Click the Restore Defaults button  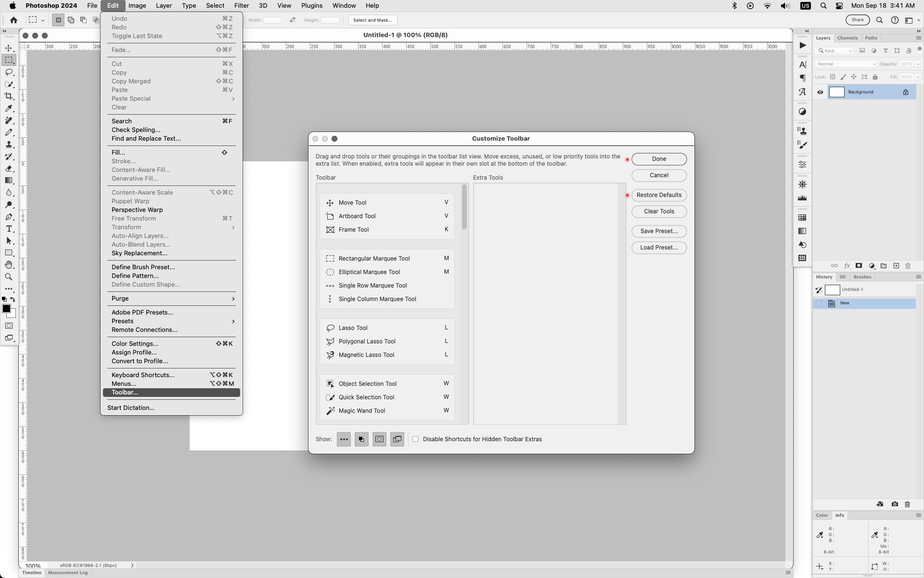[659, 195]
